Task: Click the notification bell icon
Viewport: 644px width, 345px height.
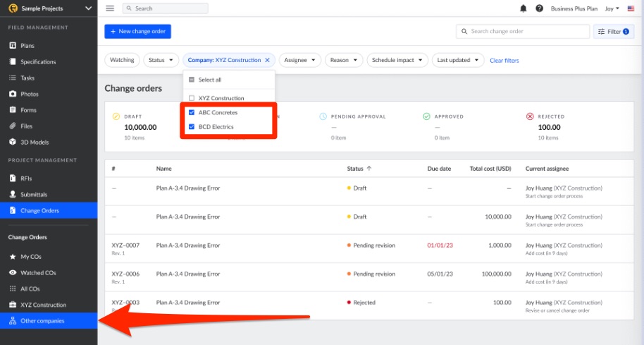Action: 523,8
